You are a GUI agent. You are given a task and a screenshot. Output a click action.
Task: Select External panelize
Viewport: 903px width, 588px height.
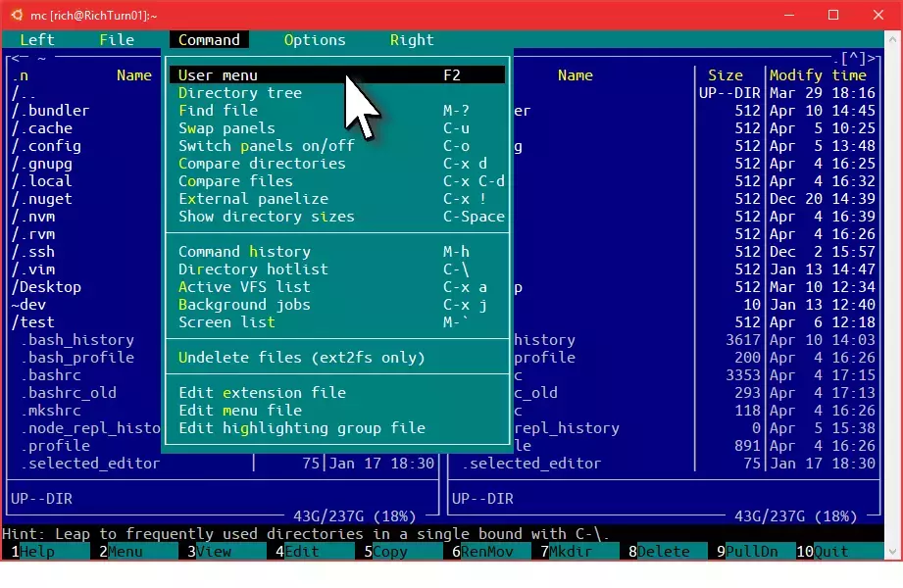click(337, 199)
